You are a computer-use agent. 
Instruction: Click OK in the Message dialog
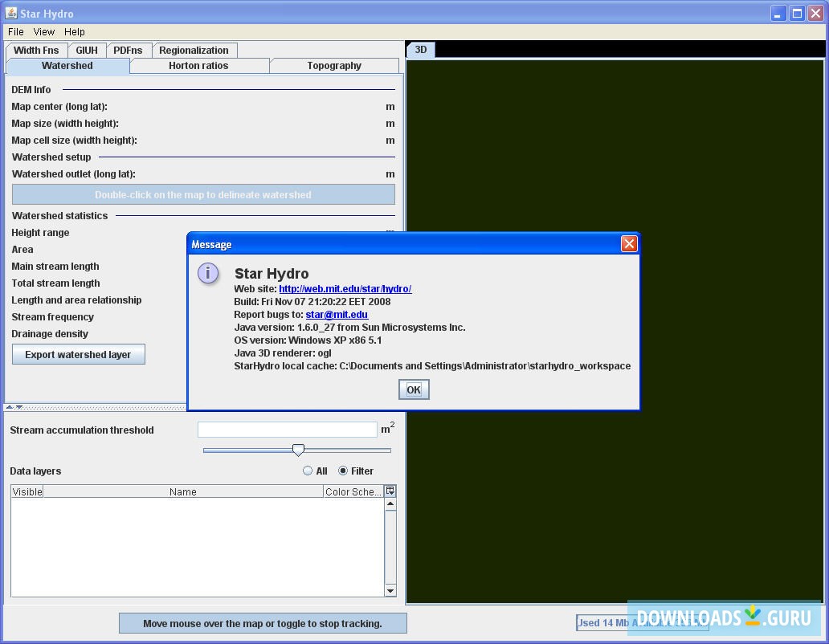(414, 390)
